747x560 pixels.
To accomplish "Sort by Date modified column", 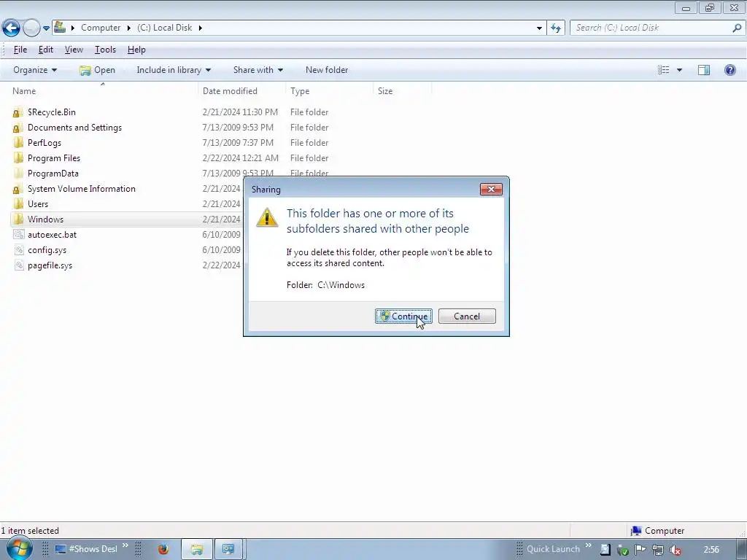I will 241,91.
